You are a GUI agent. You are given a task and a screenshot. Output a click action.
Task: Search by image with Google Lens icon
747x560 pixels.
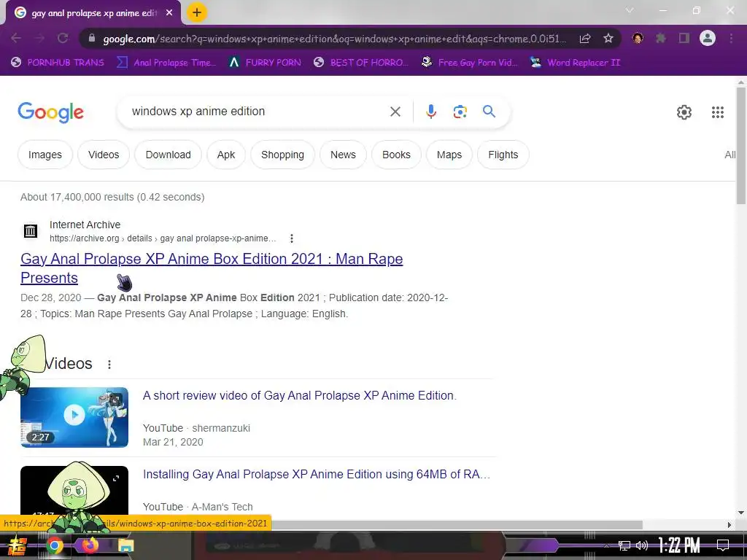(x=460, y=112)
